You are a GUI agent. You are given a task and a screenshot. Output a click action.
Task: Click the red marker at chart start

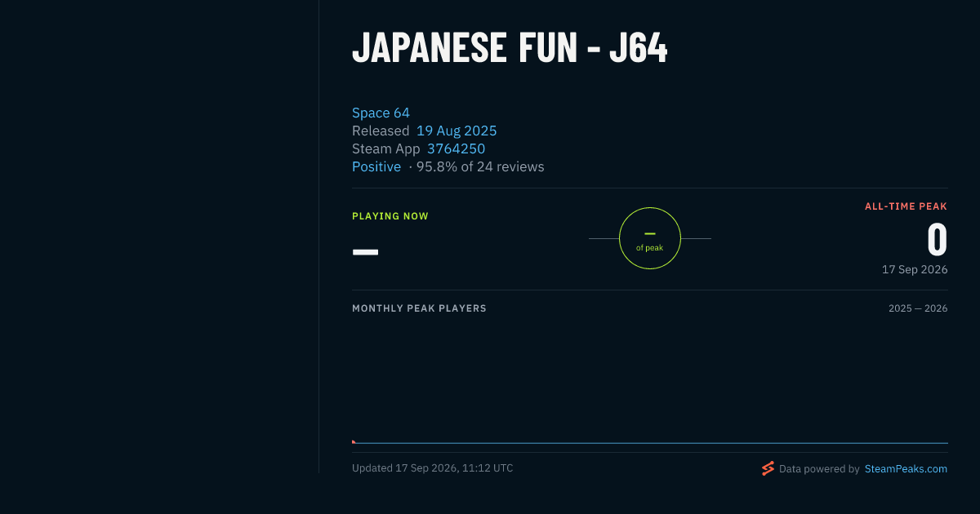[x=354, y=442]
